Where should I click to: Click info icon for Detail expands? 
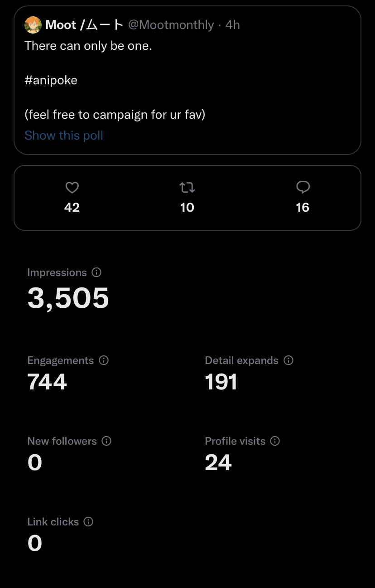(x=288, y=360)
